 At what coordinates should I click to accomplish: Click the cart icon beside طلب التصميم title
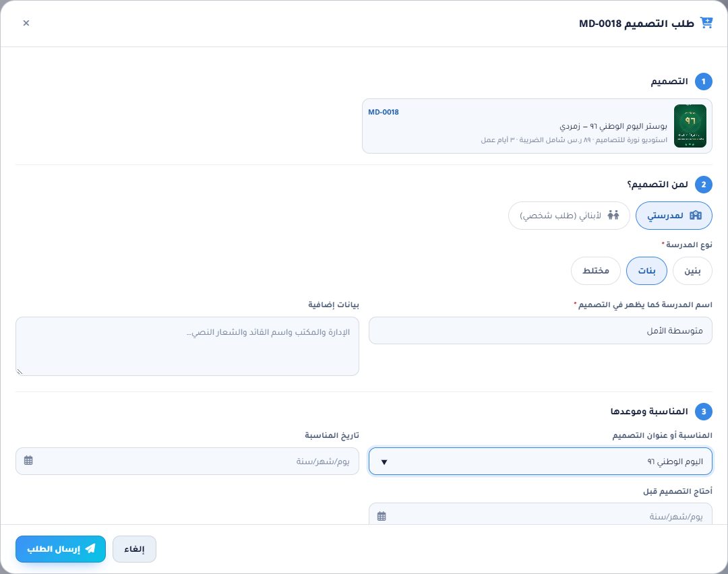pyautogui.click(x=706, y=23)
